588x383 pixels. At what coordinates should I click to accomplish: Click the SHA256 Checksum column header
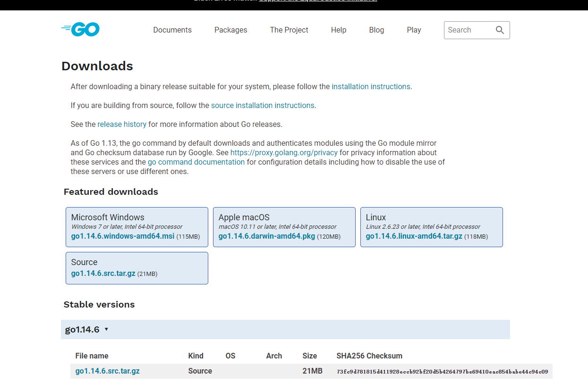pos(369,356)
